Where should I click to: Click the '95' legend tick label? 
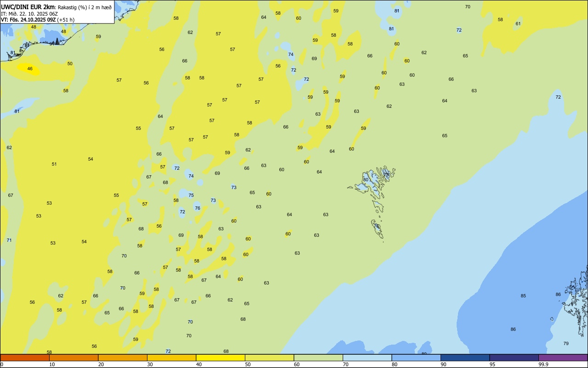(492, 364)
